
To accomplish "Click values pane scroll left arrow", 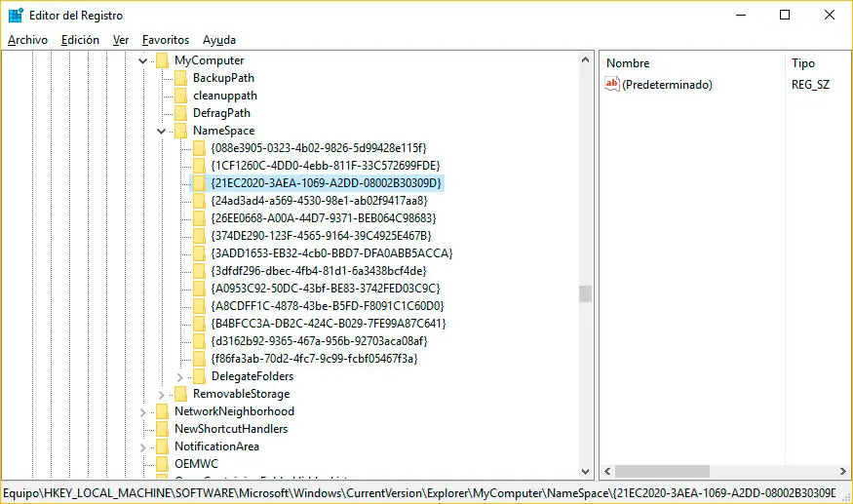I will pos(607,472).
